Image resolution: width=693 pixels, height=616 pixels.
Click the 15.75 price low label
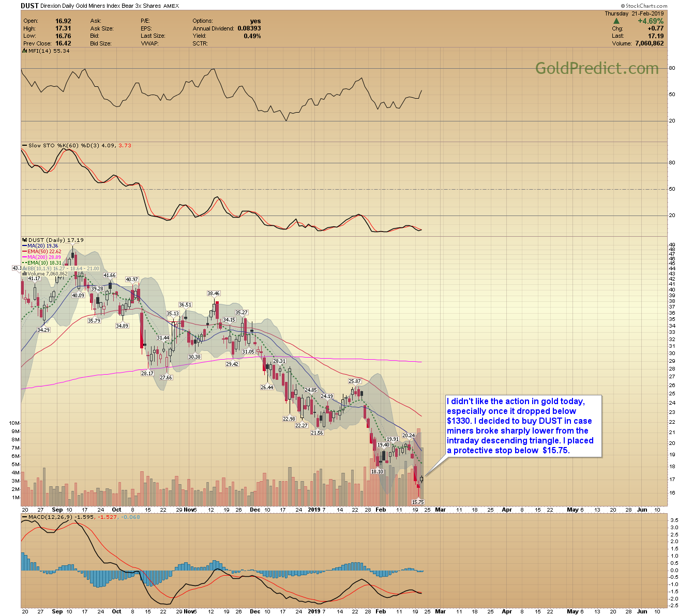[418, 502]
